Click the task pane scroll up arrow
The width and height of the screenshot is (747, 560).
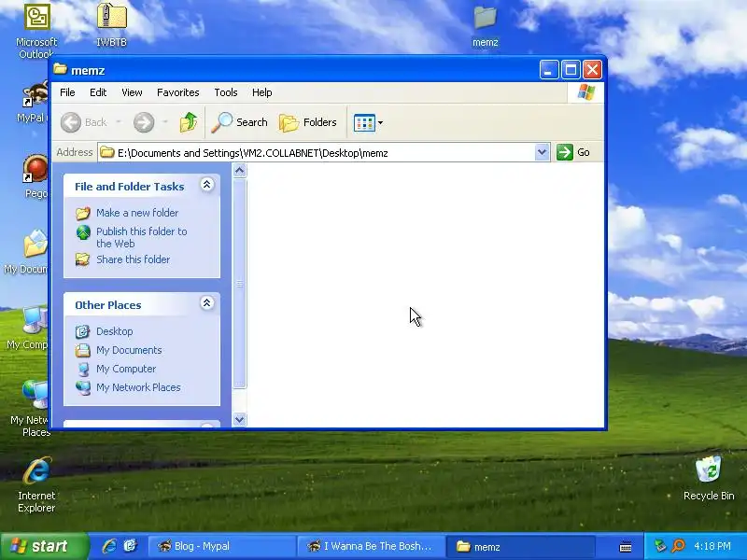(240, 170)
